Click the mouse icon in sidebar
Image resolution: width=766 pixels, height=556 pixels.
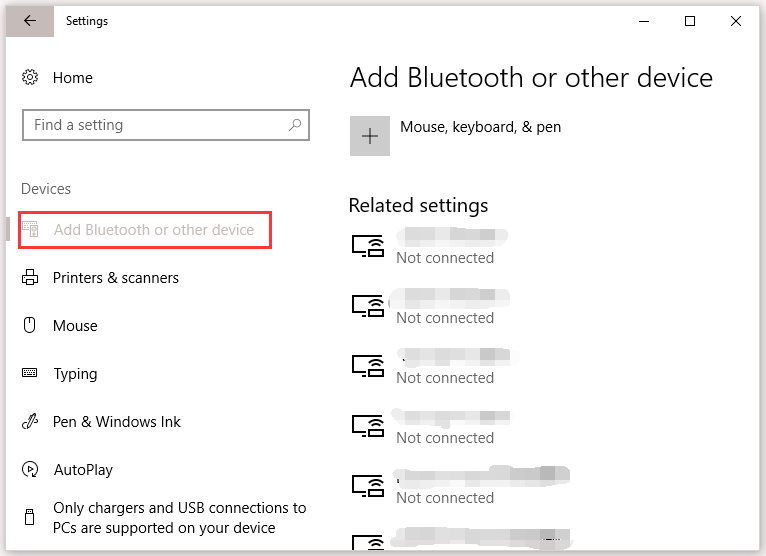30,325
